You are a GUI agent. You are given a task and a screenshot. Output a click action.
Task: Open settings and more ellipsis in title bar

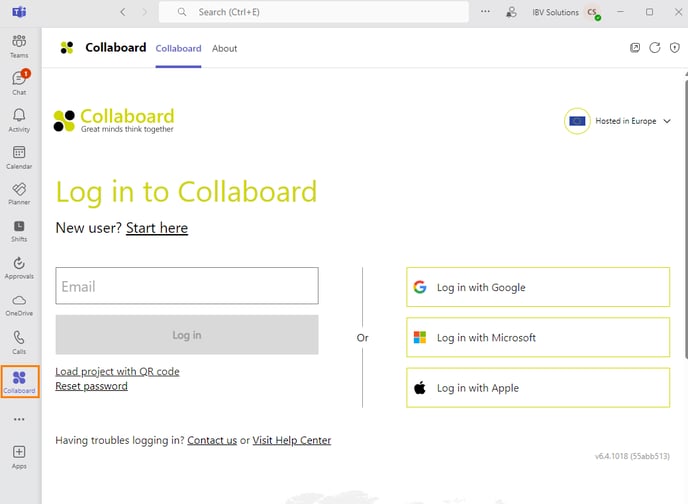(x=485, y=12)
